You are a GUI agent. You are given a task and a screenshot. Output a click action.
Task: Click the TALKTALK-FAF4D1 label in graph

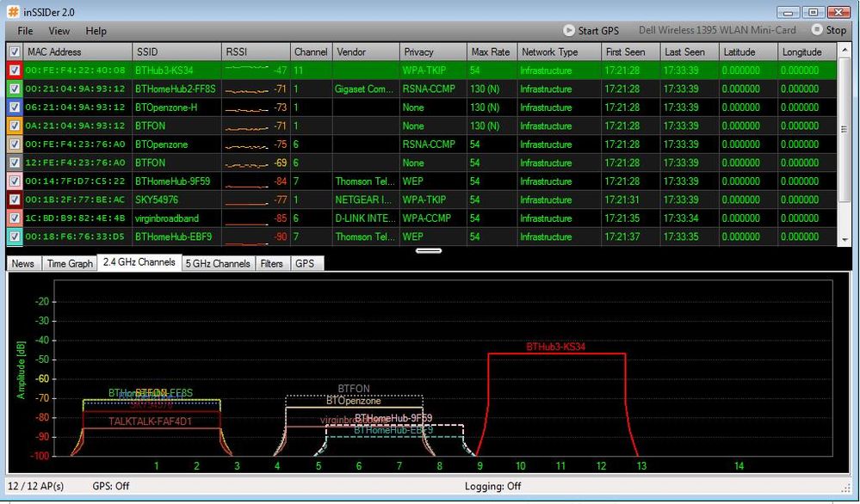tap(150, 421)
